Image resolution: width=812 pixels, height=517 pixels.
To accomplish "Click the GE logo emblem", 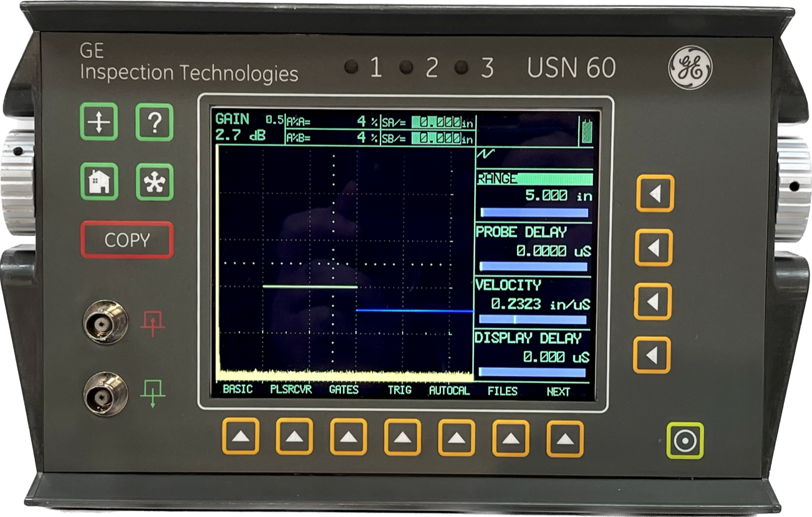I will 690,67.
